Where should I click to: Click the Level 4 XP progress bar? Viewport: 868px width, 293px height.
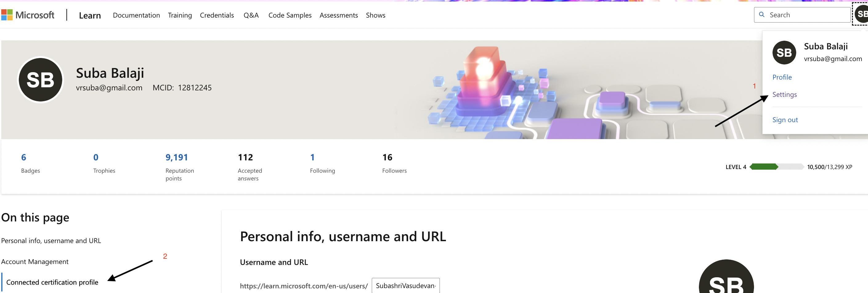(777, 167)
